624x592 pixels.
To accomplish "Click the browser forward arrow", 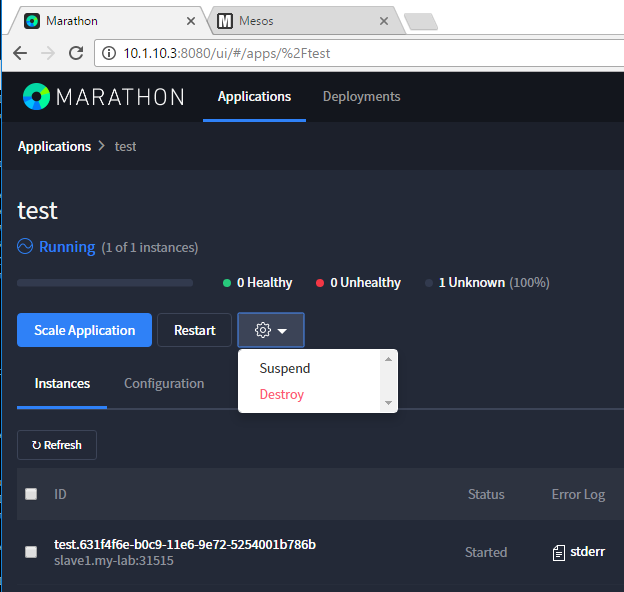I will pyautogui.click(x=48, y=53).
